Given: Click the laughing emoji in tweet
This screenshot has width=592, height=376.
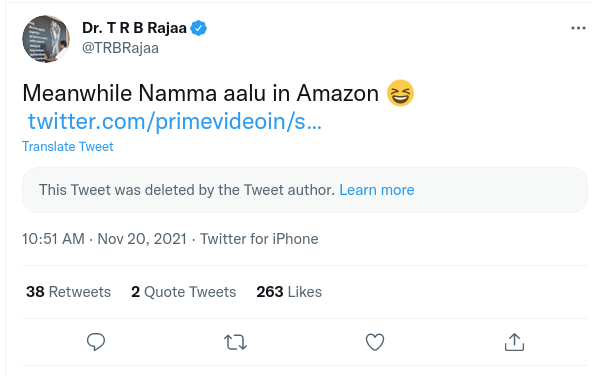Looking at the screenshot, I should tap(400, 93).
